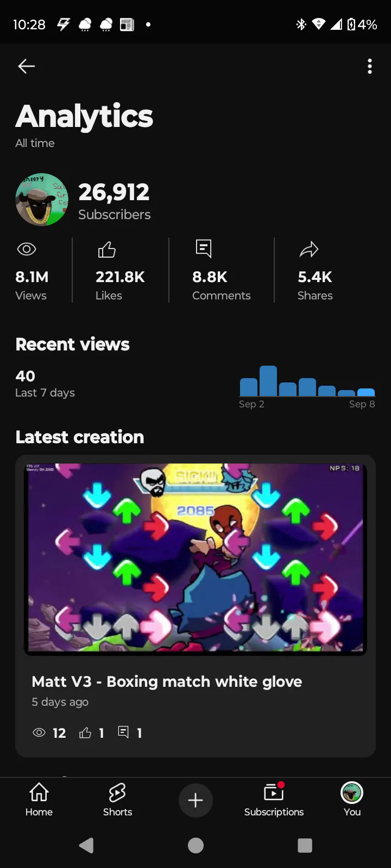Screen dimensions: 391x868
Task: Open the Subscriptions tab
Action: click(x=274, y=800)
